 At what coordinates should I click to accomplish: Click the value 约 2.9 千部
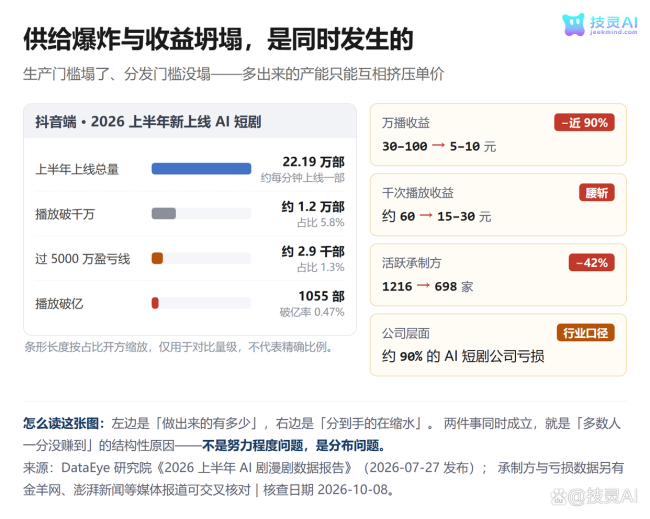pos(313,251)
